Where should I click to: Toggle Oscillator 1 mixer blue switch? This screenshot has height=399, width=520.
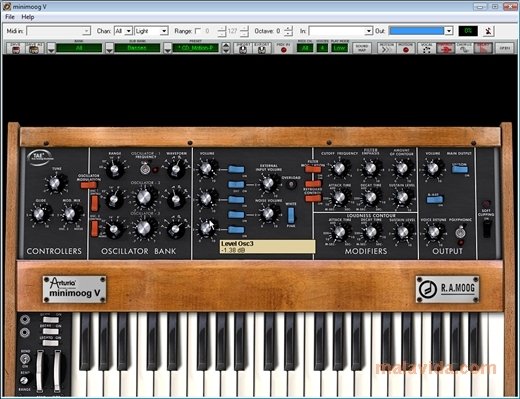[236, 169]
